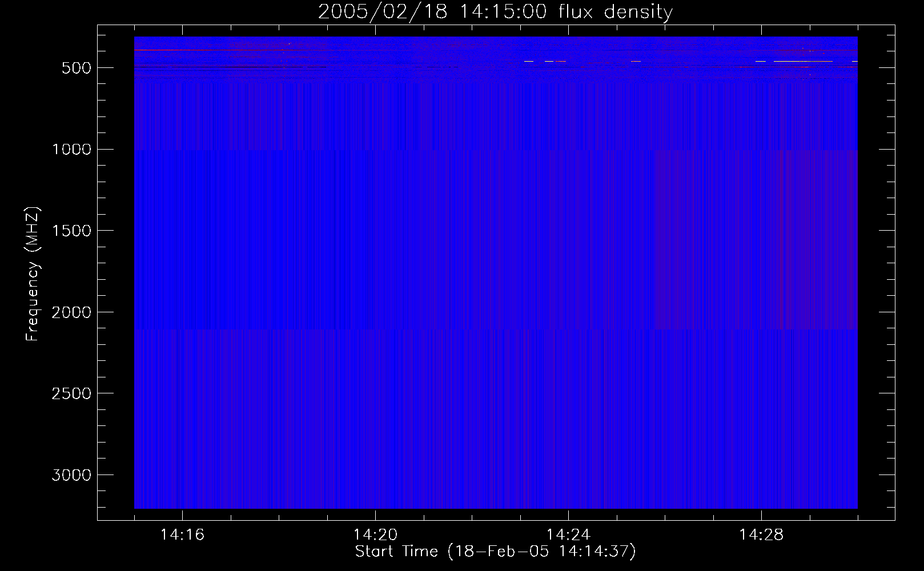Click the 14:28 time tick label
924x571 pixels.
point(761,535)
